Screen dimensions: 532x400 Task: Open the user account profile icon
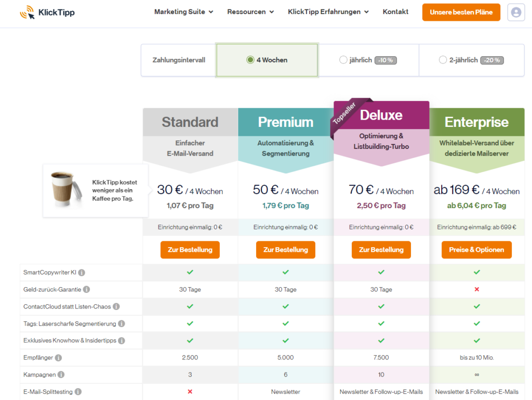tap(516, 12)
